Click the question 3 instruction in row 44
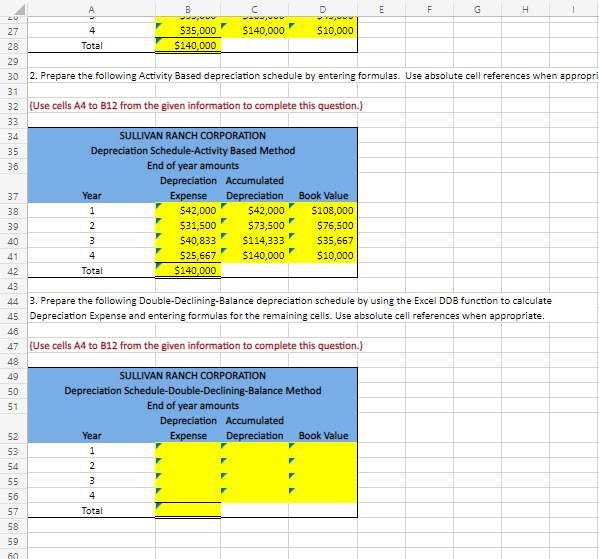 pos(290,301)
